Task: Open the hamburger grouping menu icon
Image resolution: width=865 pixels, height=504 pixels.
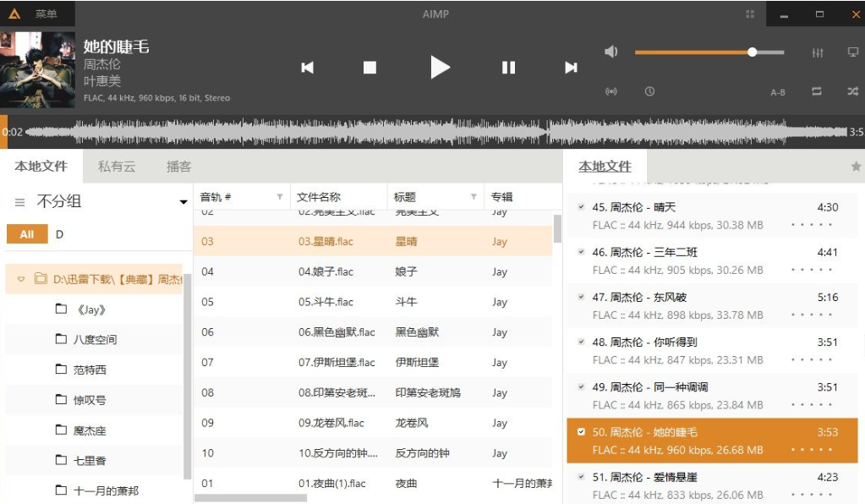Action: pyautogui.click(x=19, y=202)
